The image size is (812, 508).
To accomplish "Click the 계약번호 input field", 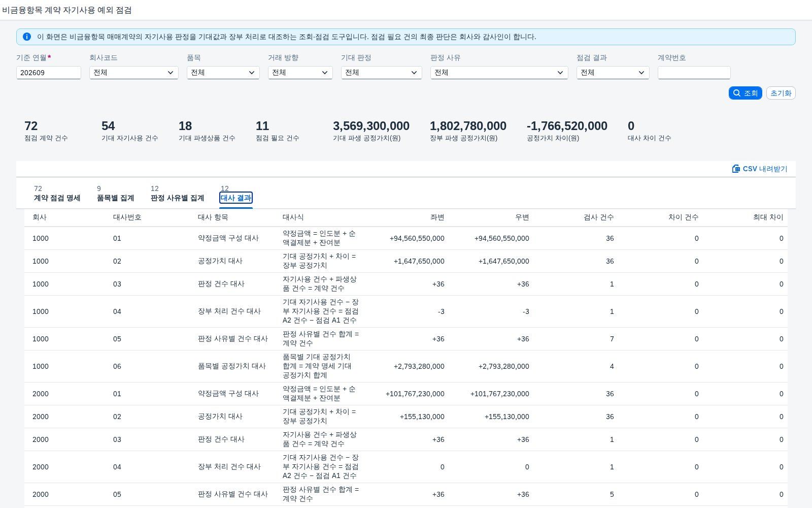I will [x=694, y=73].
